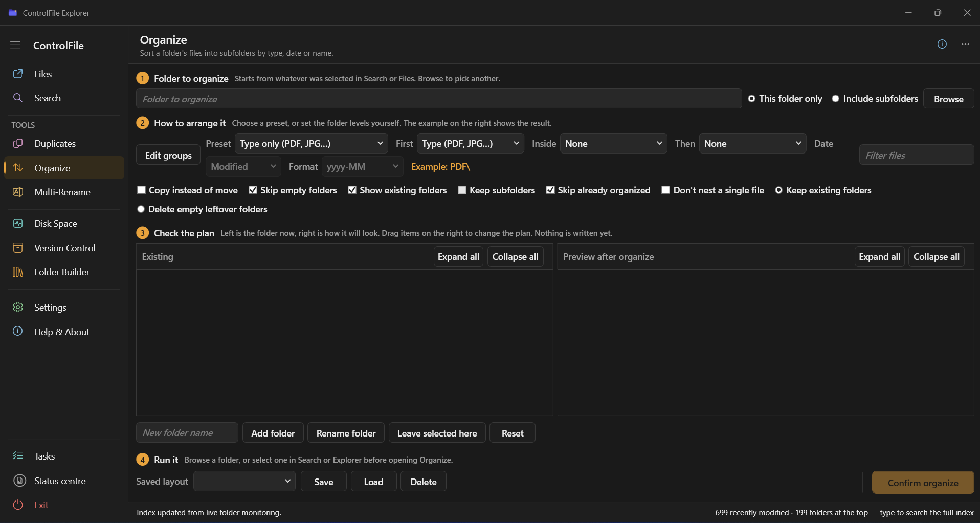Click the ControlFile Explorer title bar app icon
Image resolution: width=980 pixels, height=523 pixels.
click(x=13, y=13)
